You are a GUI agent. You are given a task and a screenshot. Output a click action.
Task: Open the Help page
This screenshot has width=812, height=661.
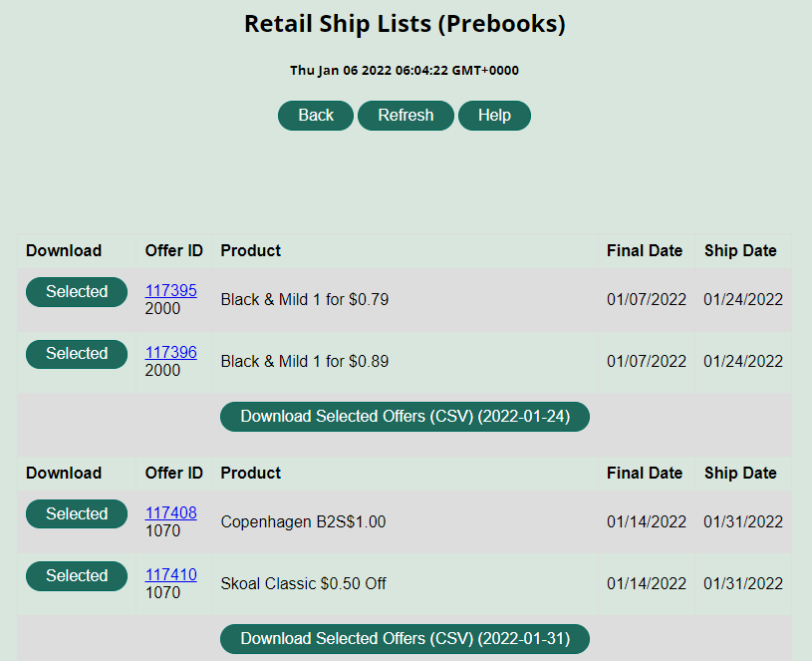point(494,116)
